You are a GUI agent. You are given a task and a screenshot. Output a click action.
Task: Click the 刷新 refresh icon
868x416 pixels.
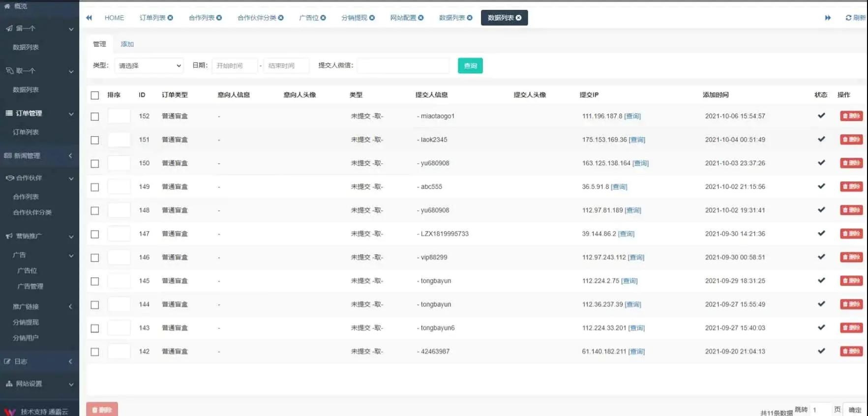(848, 18)
